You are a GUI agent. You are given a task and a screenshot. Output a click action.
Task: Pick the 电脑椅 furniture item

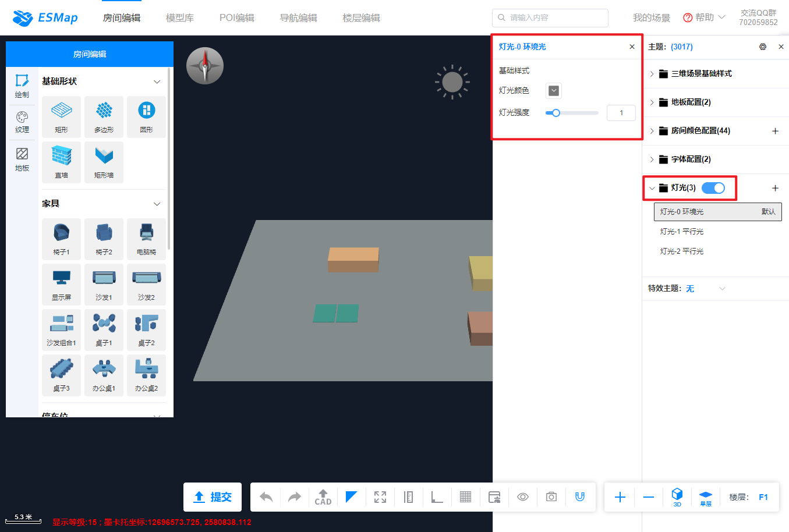146,239
